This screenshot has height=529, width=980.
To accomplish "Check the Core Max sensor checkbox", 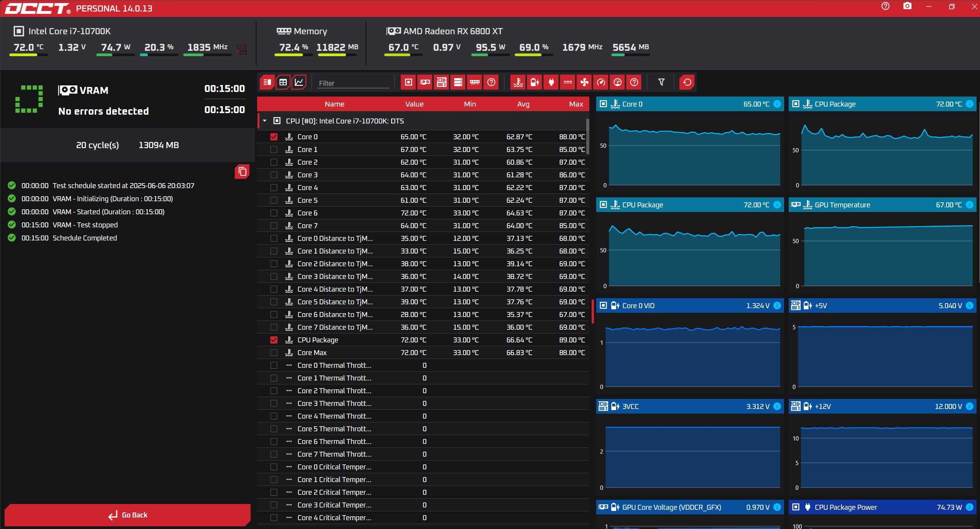I will tap(274, 352).
